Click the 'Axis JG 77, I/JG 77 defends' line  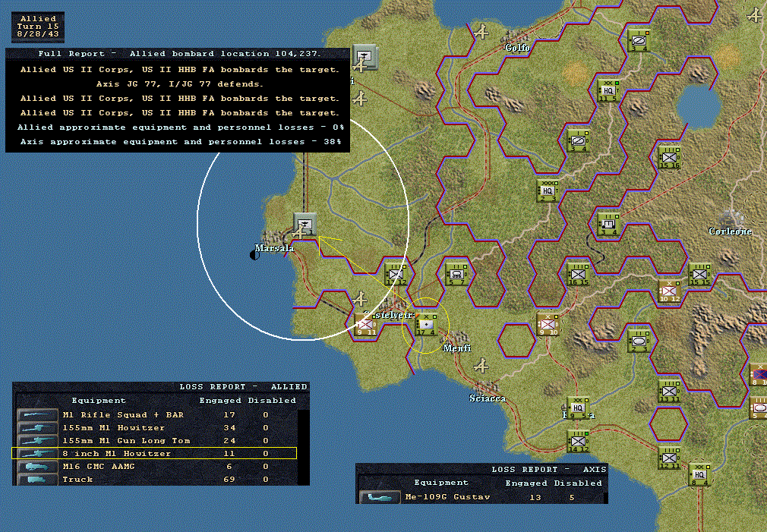coord(179,84)
